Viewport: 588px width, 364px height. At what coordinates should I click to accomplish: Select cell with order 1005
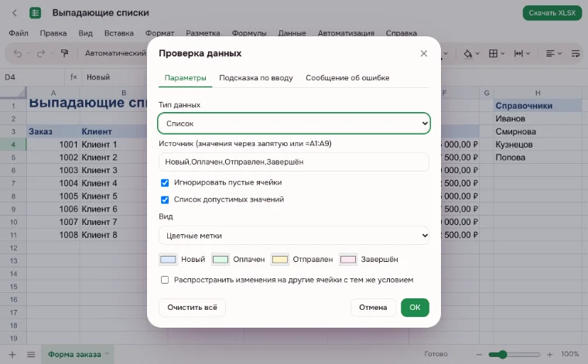click(x=53, y=196)
